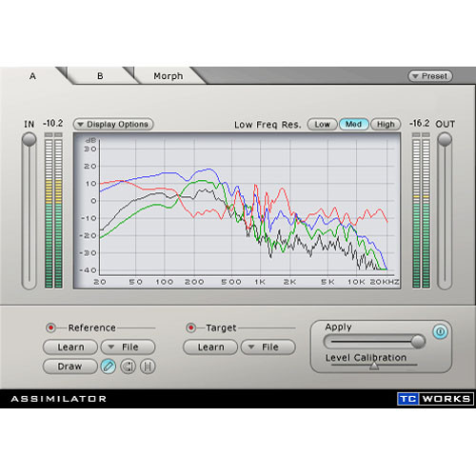Set Low Freq Res. to Med
The image size is (476, 476).
pyautogui.click(x=354, y=124)
